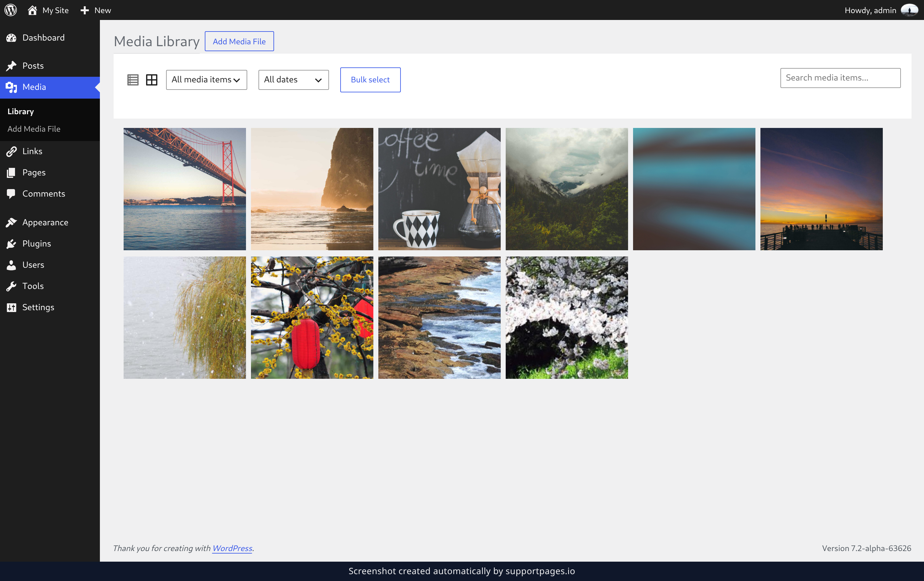924x581 pixels.
Task: Open the red lantern thumbnail
Action: click(x=312, y=318)
